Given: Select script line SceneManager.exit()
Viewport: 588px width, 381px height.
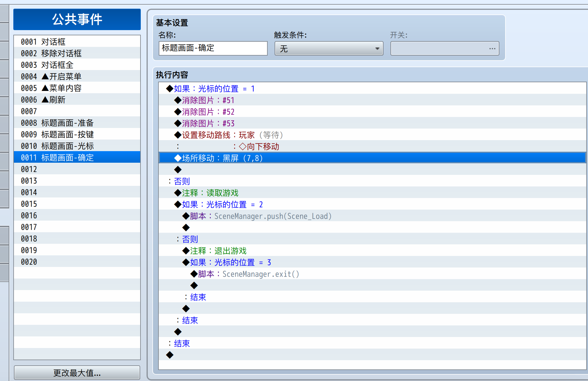Looking at the screenshot, I should pos(372,274).
